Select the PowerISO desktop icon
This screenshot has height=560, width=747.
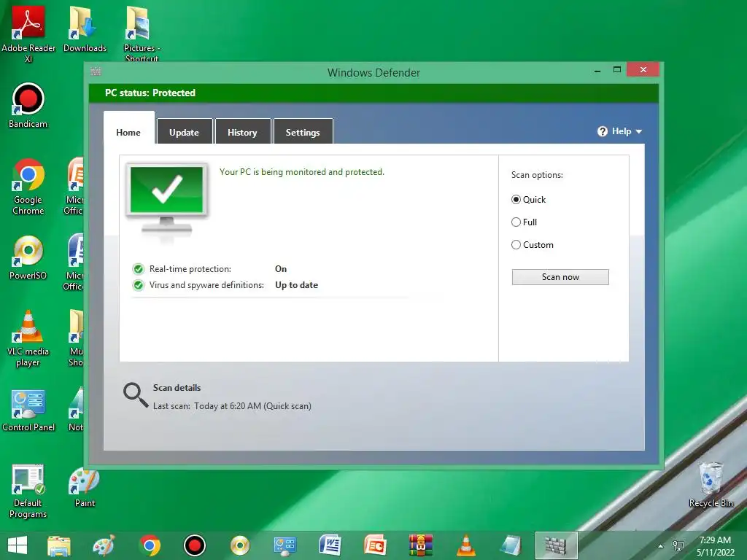click(x=28, y=257)
